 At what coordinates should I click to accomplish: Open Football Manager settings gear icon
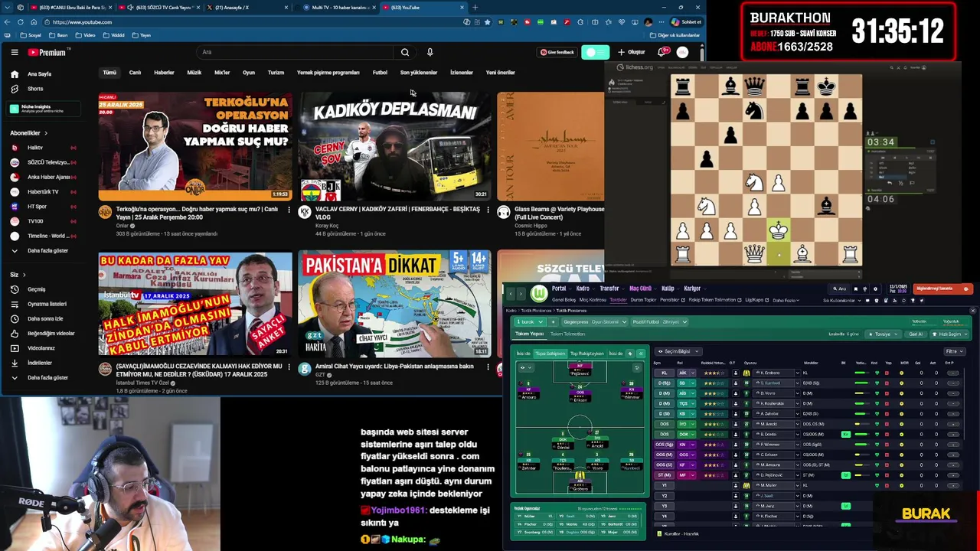[x=875, y=289]
